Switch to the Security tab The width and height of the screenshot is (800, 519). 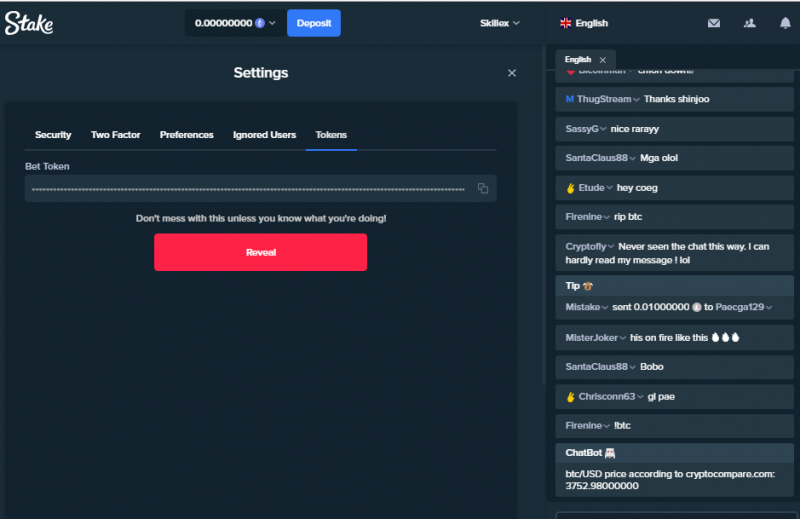[x=53, y=135]
